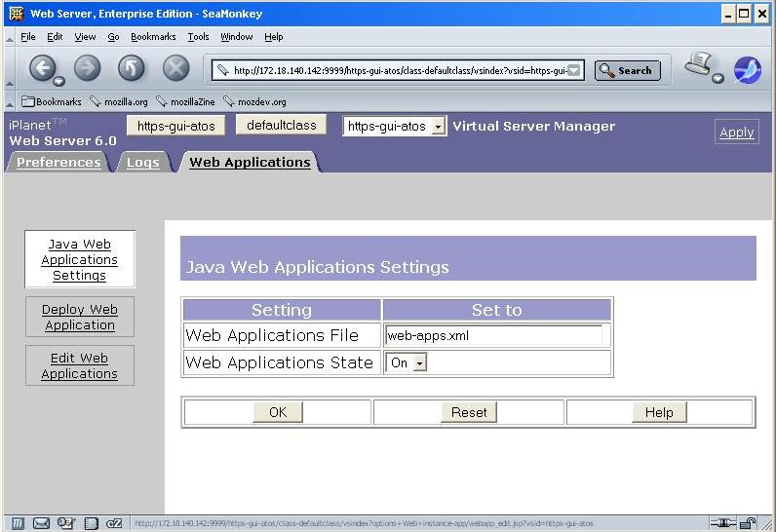Open the mozillaZine bookmark
The image size is (776, 532).
pyautogui.click(x=185, y=101)
